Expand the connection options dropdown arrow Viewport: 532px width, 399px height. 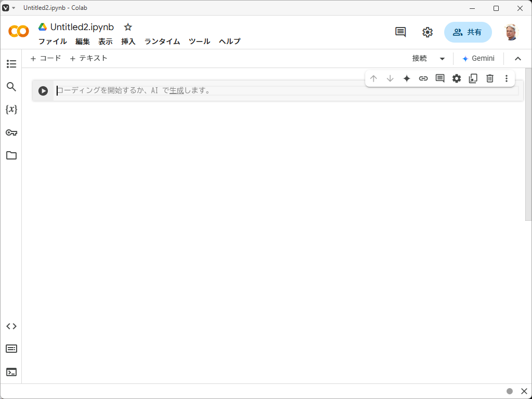[442, 59]
